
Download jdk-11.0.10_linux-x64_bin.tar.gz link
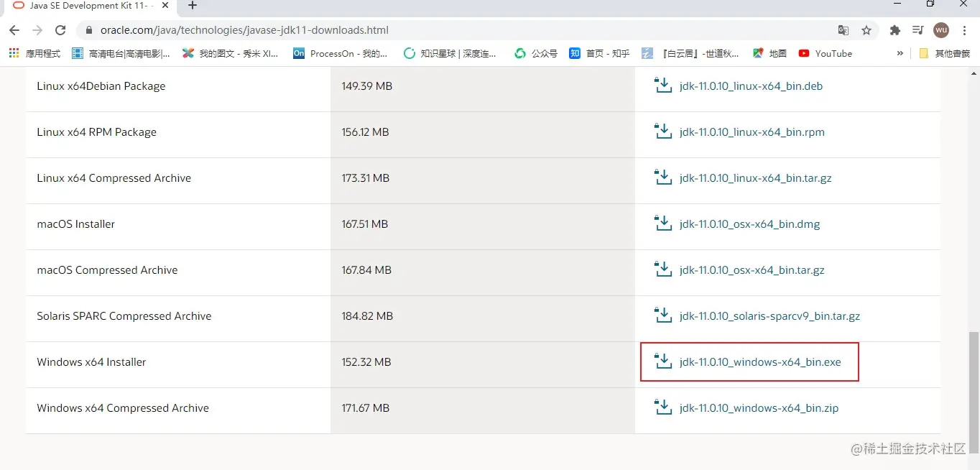[x=755, y=178]
